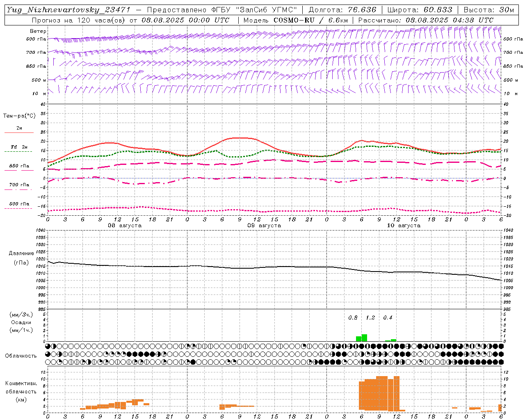
Task: Click the '(км)' unit under convective cloud label
Action: pyautogui.click(x=21, y=399)
